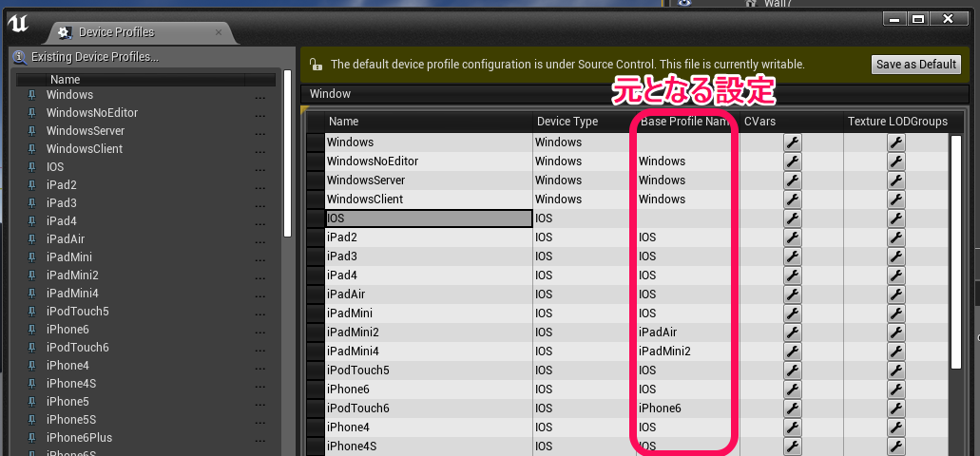Edit Texture LODGroups for iPad3 row
980x456 pixels.
895,256
